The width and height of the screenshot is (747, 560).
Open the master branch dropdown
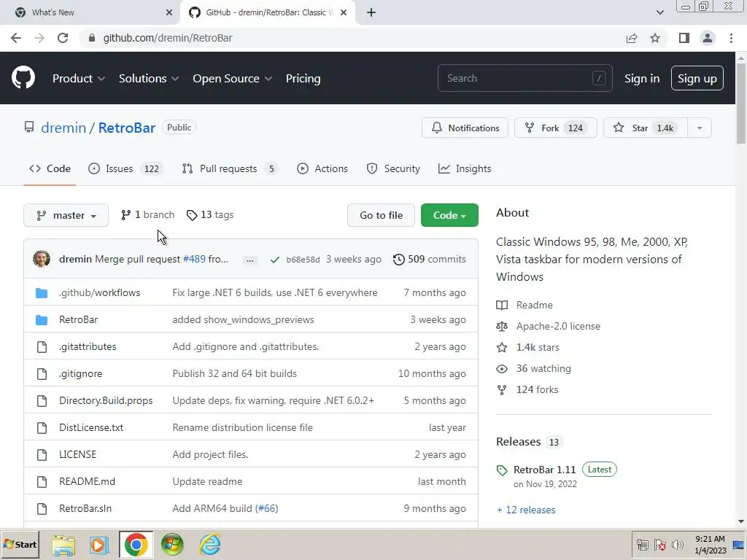point(66,215)
